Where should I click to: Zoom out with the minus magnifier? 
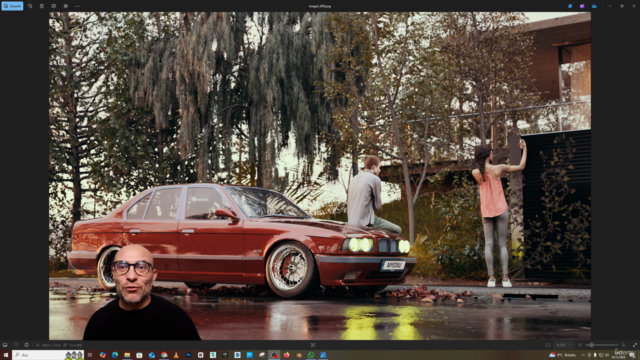point(580,345)
